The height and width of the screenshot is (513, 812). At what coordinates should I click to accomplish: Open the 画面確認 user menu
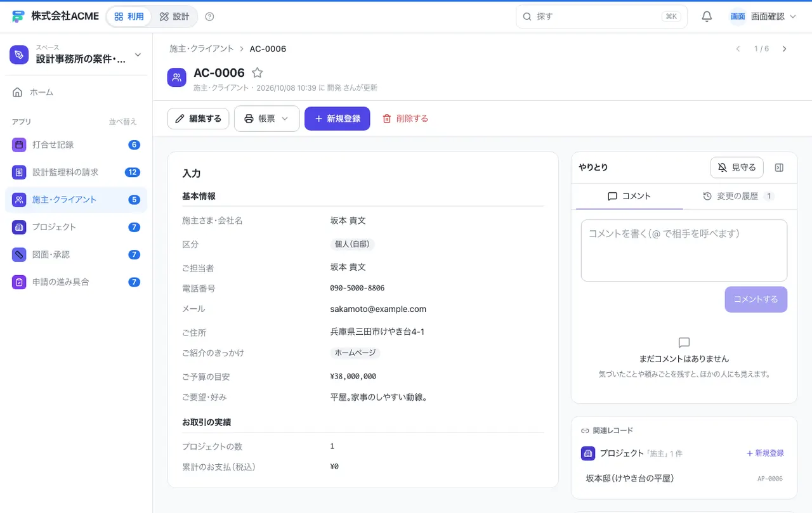[763, 16]
